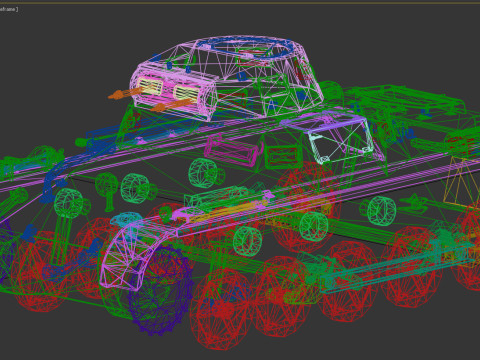Open the Wireframe shading viewport label menu

[x=8, y=9]
